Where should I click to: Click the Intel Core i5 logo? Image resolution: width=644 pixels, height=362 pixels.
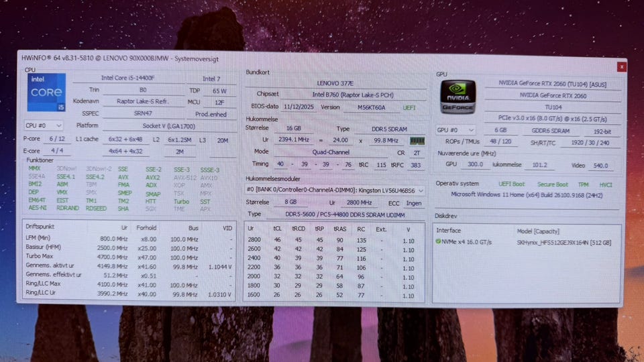click(x=46, y=93)
